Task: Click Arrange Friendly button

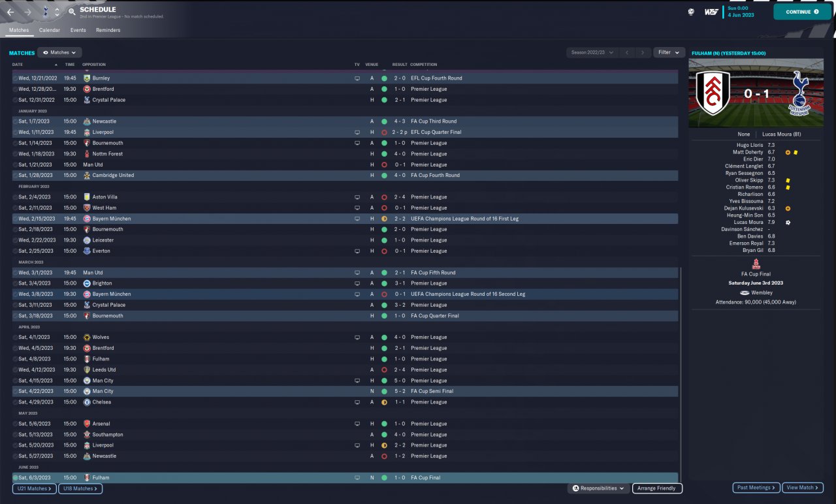Action: pos(657,488)
